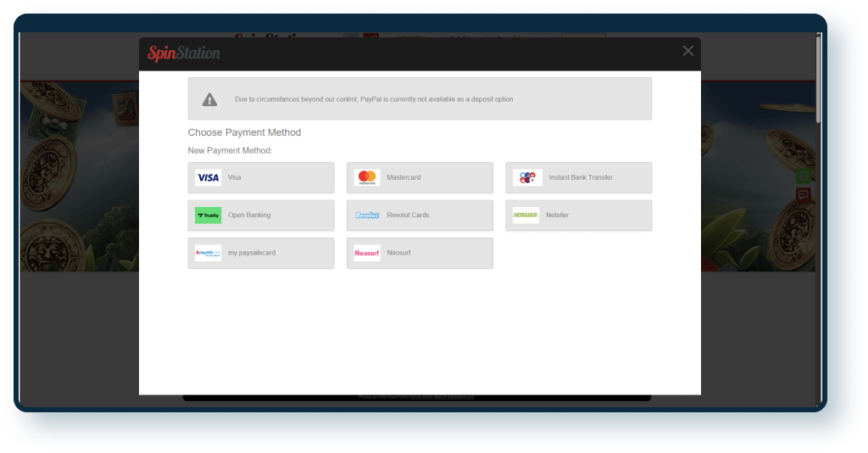This screenshot has width=868, height=453.
Task: Select the Visa payment method
Action: point(261,177)
